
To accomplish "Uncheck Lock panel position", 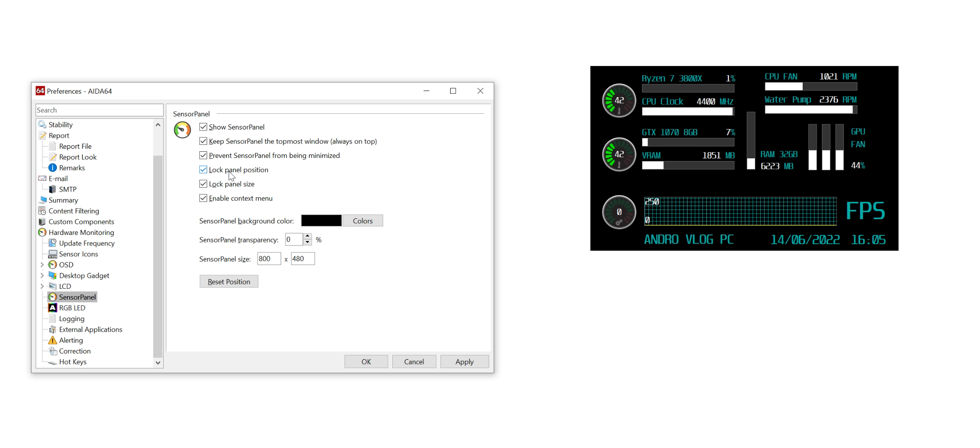I will tap(203, 169).
